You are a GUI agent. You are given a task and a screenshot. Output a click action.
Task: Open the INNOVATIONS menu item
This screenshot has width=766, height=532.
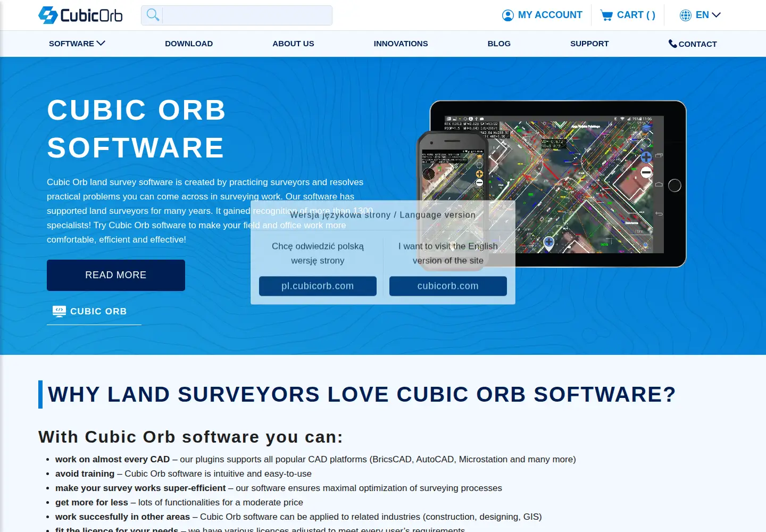click(x=401, y=44)
